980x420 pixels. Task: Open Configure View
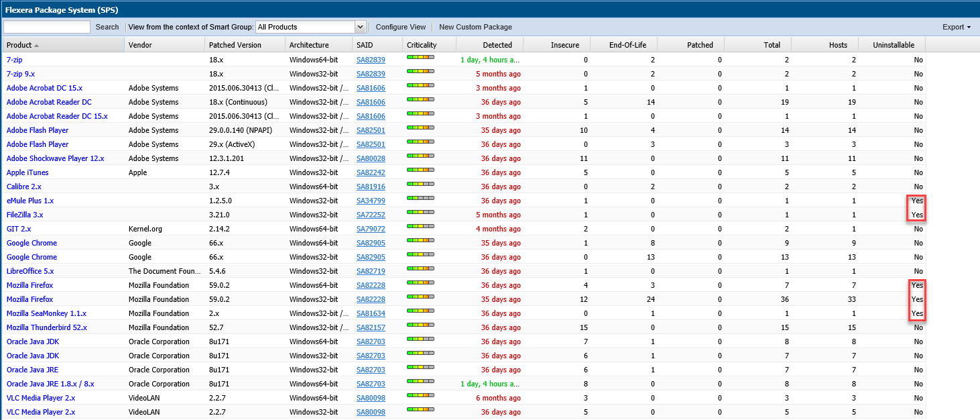(x=401, y=27)
